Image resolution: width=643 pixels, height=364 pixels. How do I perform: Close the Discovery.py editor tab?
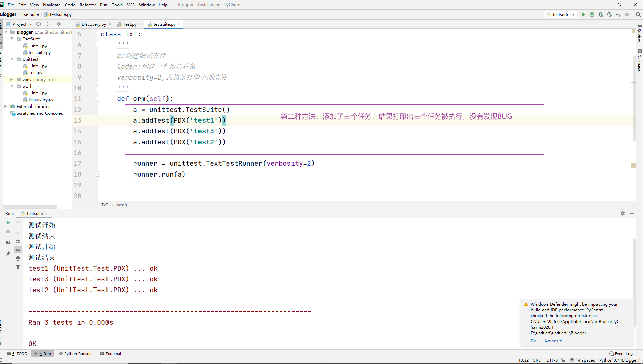click(x=110, y=24)
